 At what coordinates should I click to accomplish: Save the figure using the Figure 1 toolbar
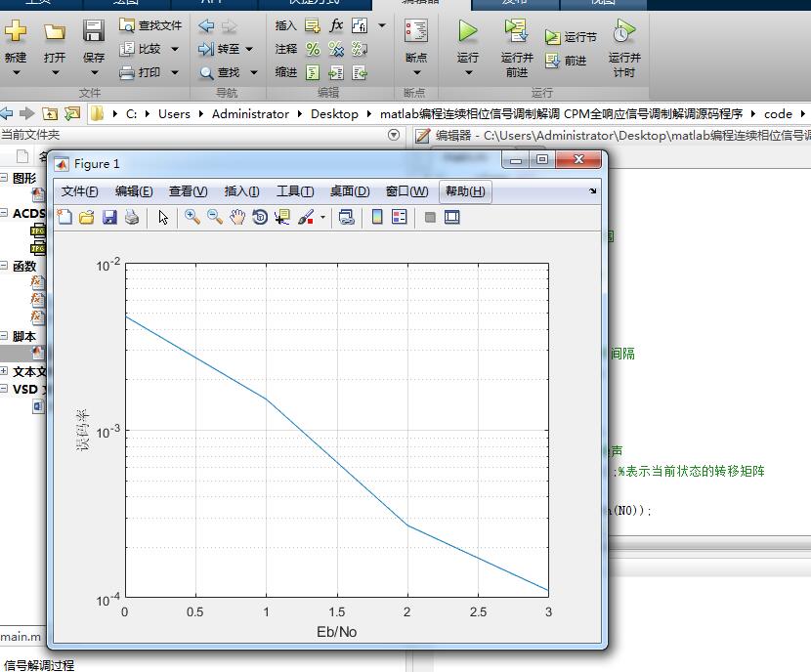[x=109, y=217]
